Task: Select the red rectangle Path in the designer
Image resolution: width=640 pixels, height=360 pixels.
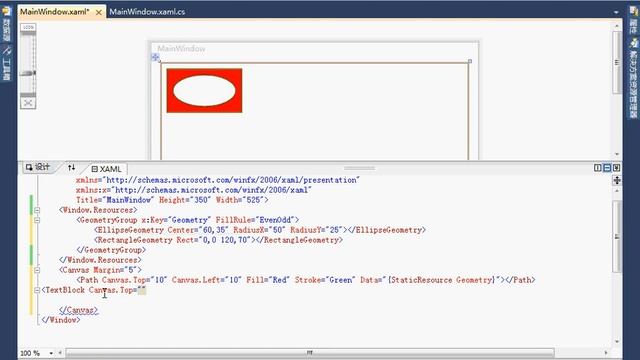Action: point(204,90)
